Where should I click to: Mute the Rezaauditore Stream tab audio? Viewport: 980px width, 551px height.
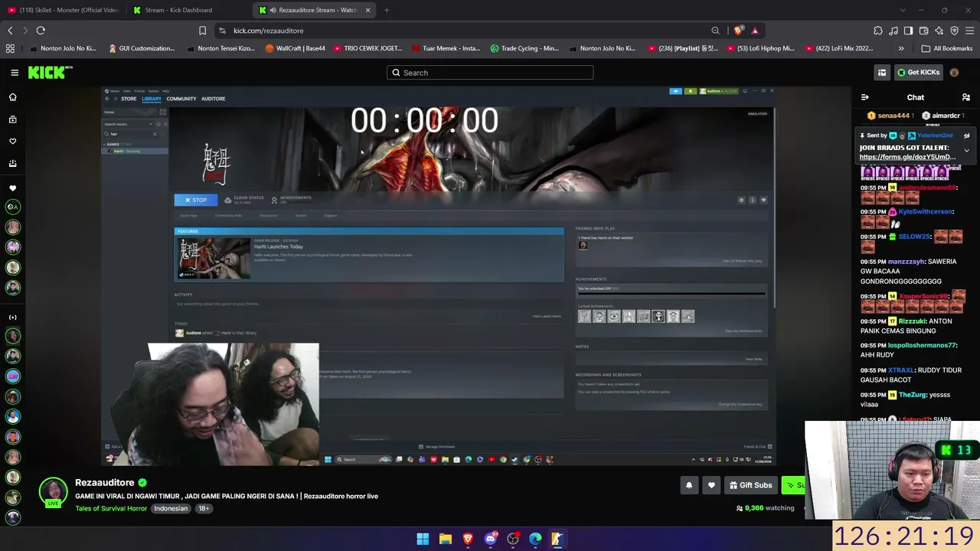pos(273,10)
